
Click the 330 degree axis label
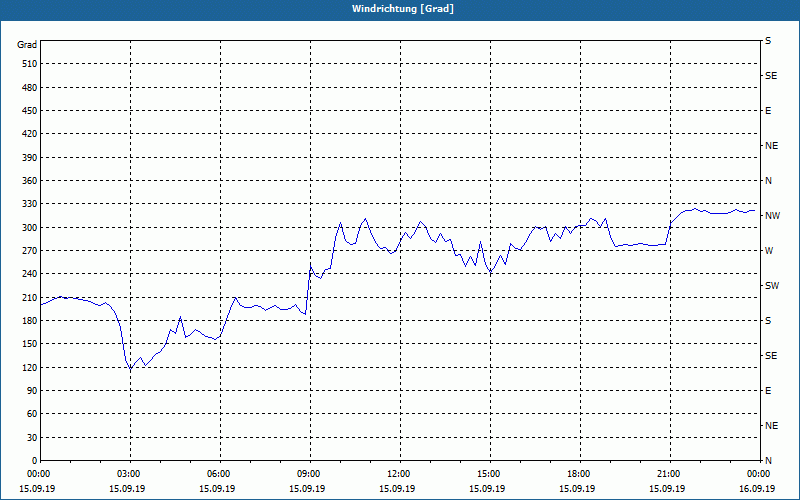coord(30,204)
